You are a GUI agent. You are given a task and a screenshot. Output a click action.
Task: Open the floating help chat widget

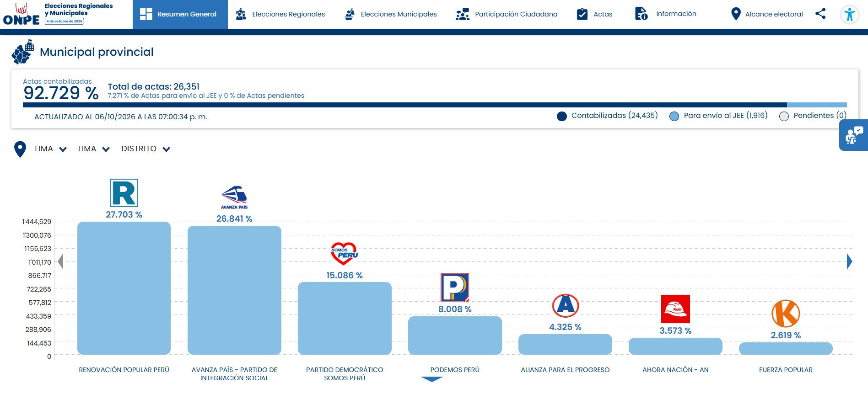tap(853, 135)
